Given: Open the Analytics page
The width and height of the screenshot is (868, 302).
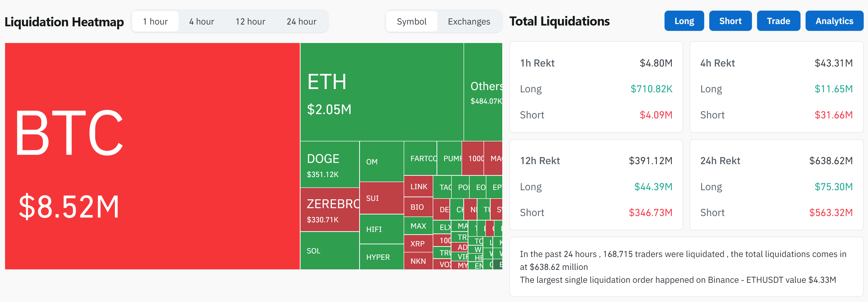Looking at the screenshot, I should coord(834,20).
